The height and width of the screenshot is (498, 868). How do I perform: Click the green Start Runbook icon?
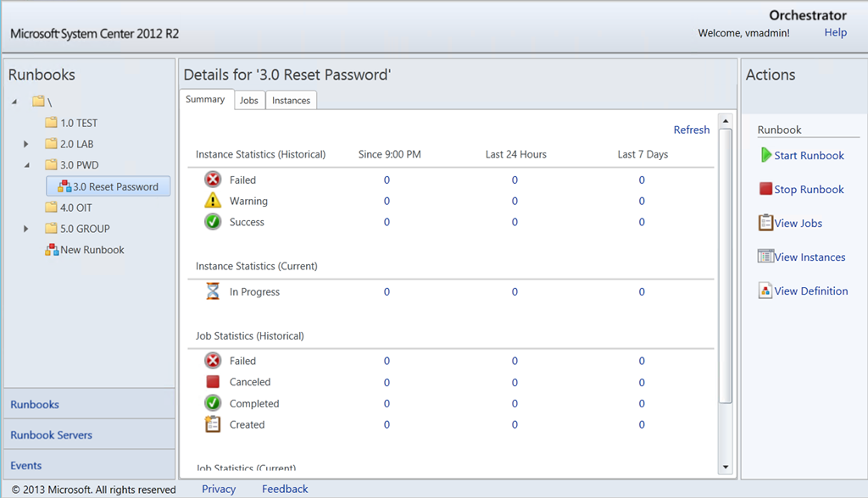pyautogui.click(x=765, y=155)
